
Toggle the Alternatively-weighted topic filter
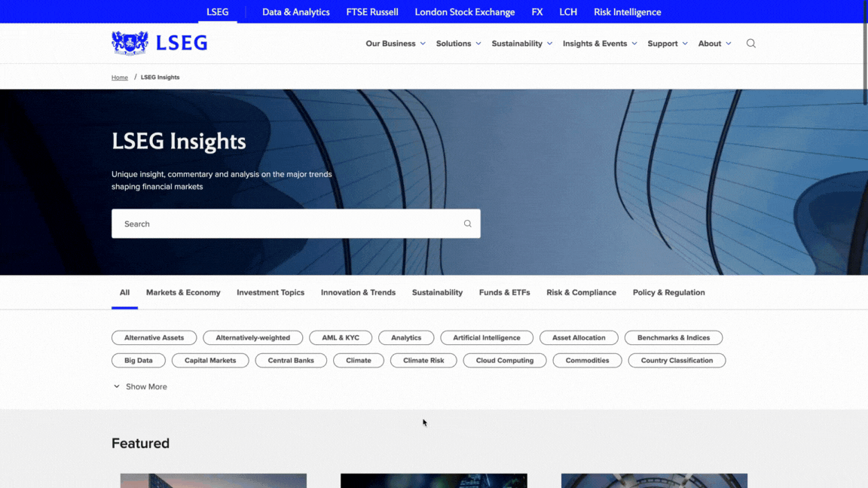[253, 337]
